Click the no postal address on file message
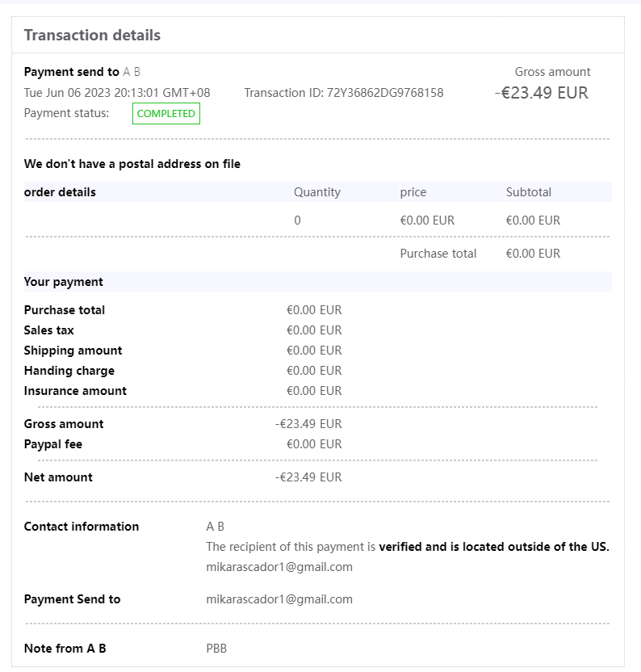 pyautogui.click(x=132, y=164)
